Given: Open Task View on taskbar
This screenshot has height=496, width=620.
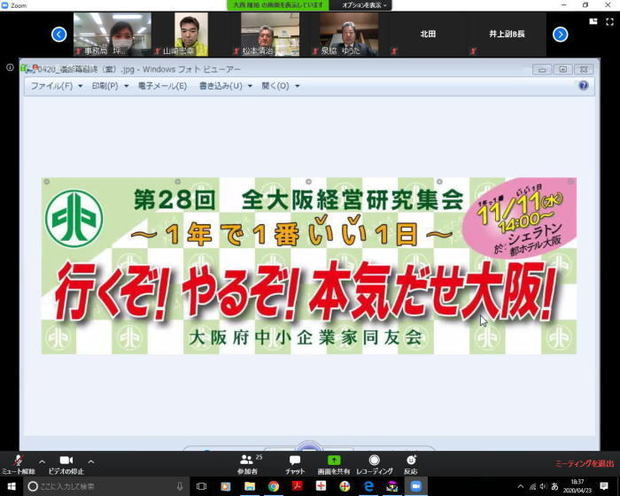Looking at the screenshot, I should tap(201, 486).
